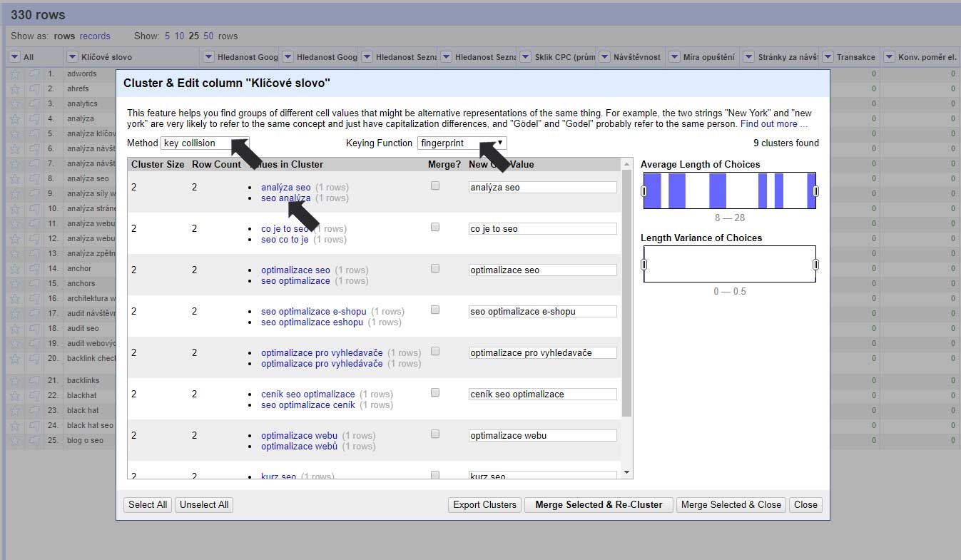The height and width of the screenshot is (560, 961).
Task: Grab left handle of Average Length slider
Action: [644, 191]
